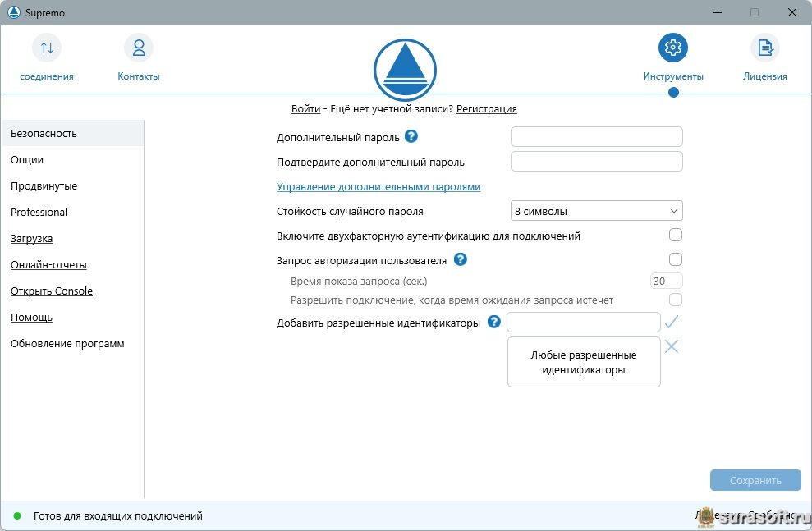Screen dimensions: 812x531
Task: Open the Помощь link
Action: point(31,318)
